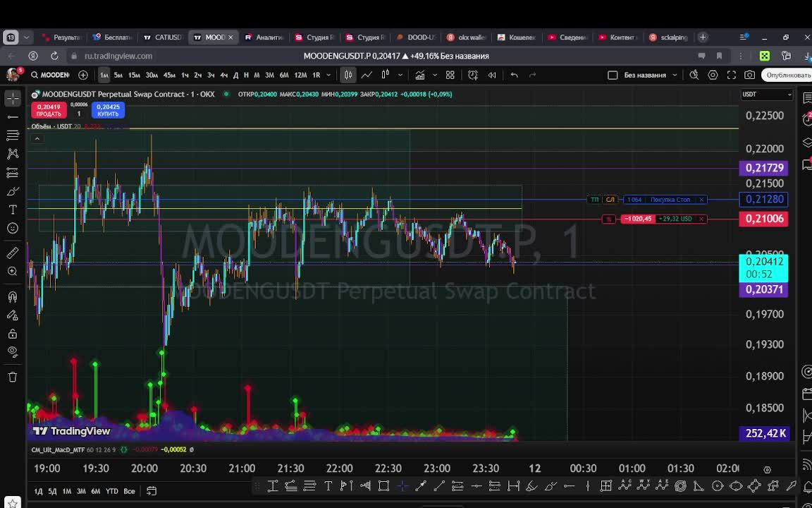
Task: Add symbol with the plus circle button
Action: pos(83,75)
